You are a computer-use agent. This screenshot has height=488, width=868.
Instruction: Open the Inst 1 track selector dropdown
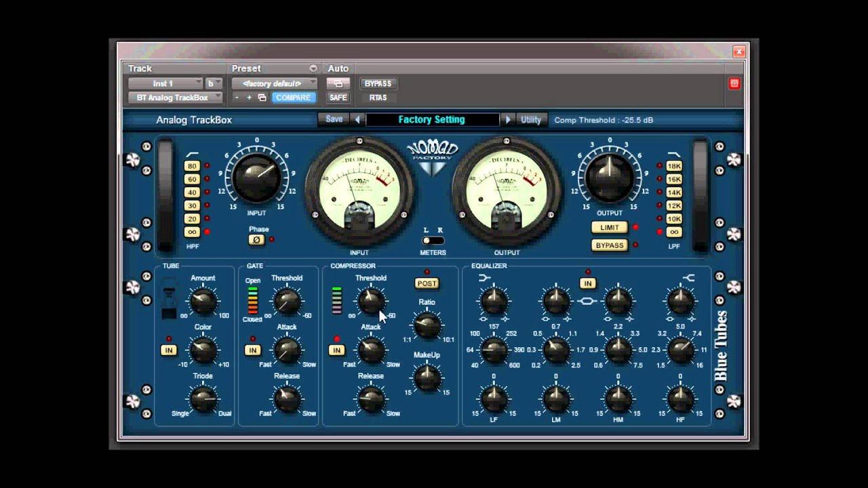pyautogui.click(x=165, y=83)
